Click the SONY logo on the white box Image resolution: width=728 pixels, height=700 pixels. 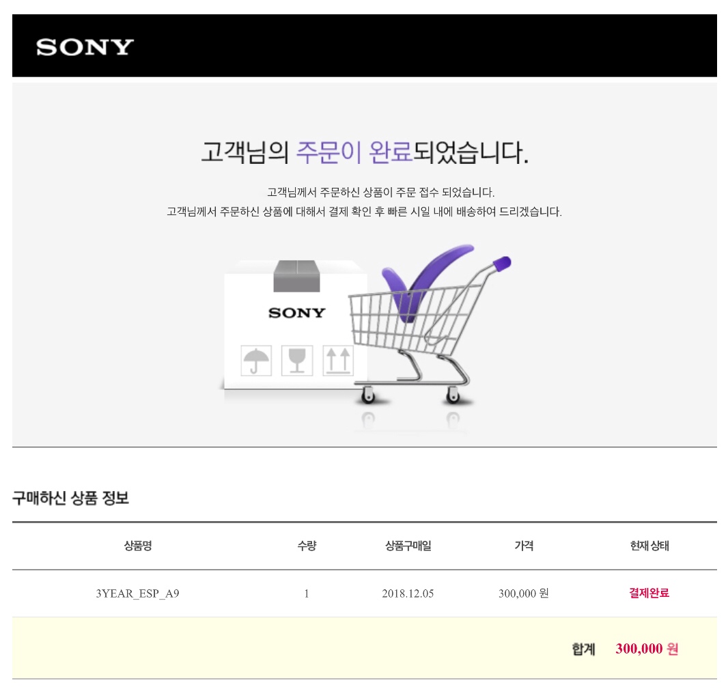pyautogui.click(x=296, y=313)
